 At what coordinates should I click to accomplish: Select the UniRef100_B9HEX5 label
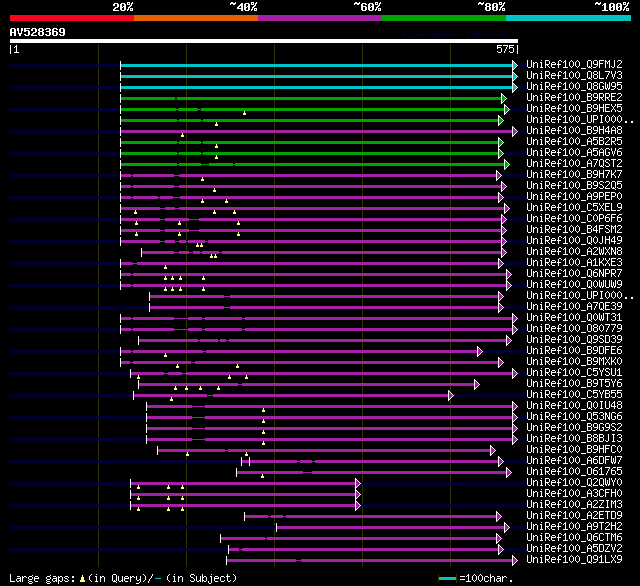574,108
